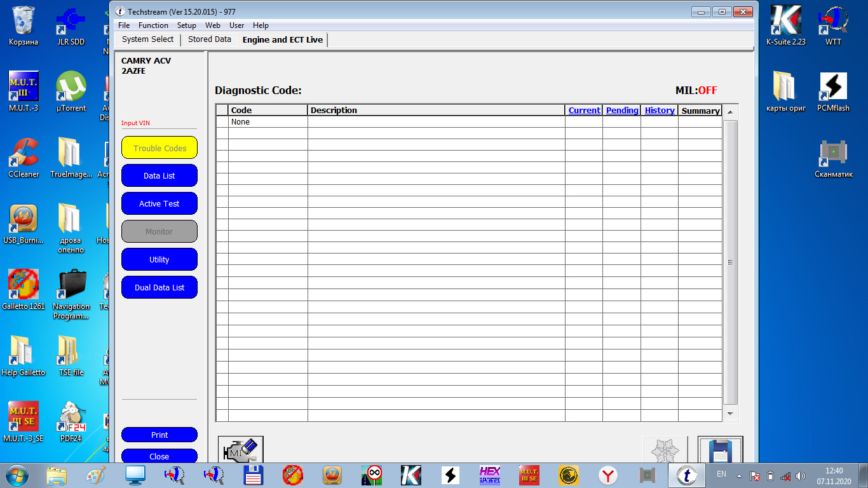Open the Setup menu
Image resolution: width=868 pixels, height=488 pixels.
click(187, 25)
